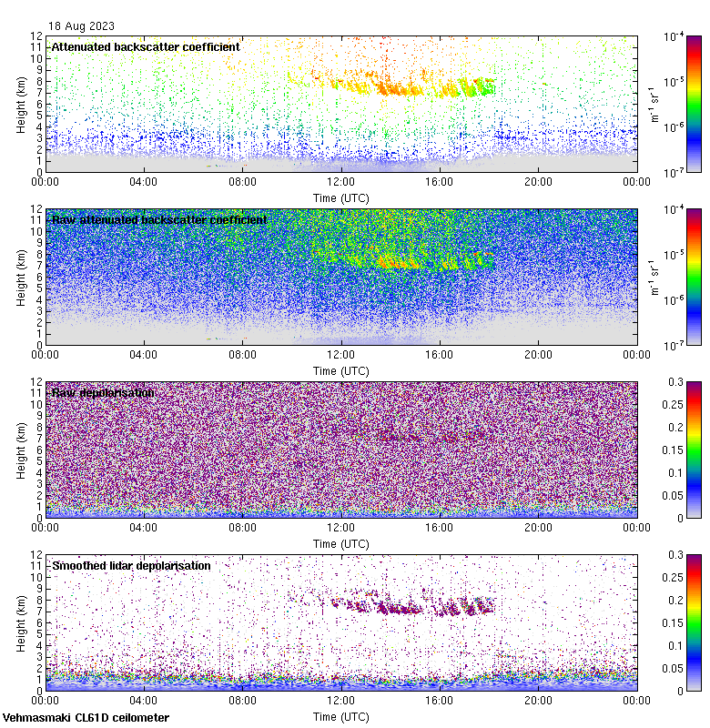Click Time (UTC) label under Raw attenuated backscatter plot
710x728 pixels.
341,371
